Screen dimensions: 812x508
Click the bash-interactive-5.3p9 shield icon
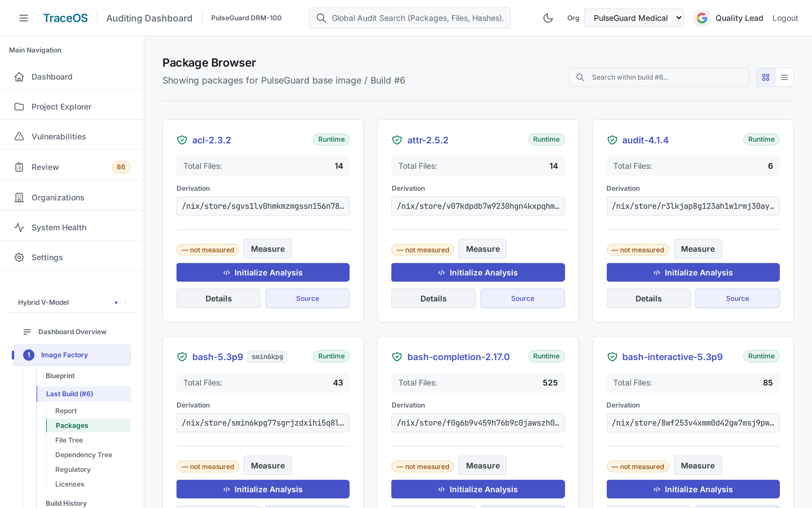(612, 356)
